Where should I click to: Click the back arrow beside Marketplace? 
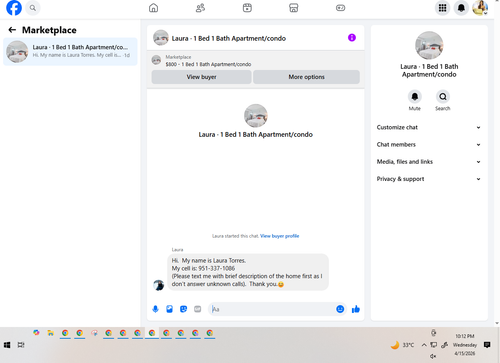coord(12,30)
